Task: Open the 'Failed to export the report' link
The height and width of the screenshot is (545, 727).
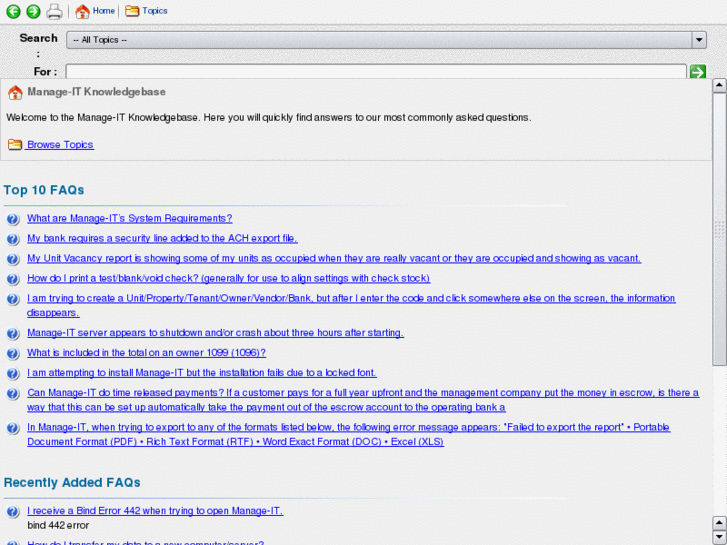Action: click(x=348, y=434)
